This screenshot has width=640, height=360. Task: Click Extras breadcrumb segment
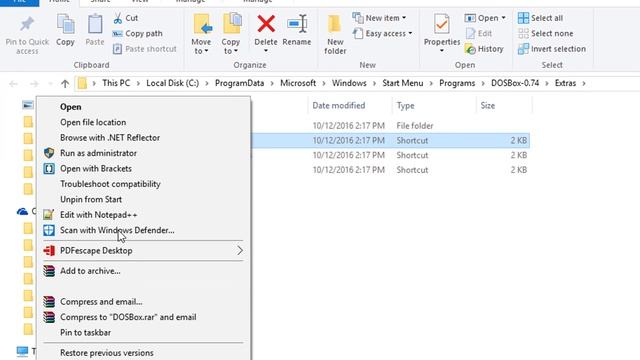point(565,83)
